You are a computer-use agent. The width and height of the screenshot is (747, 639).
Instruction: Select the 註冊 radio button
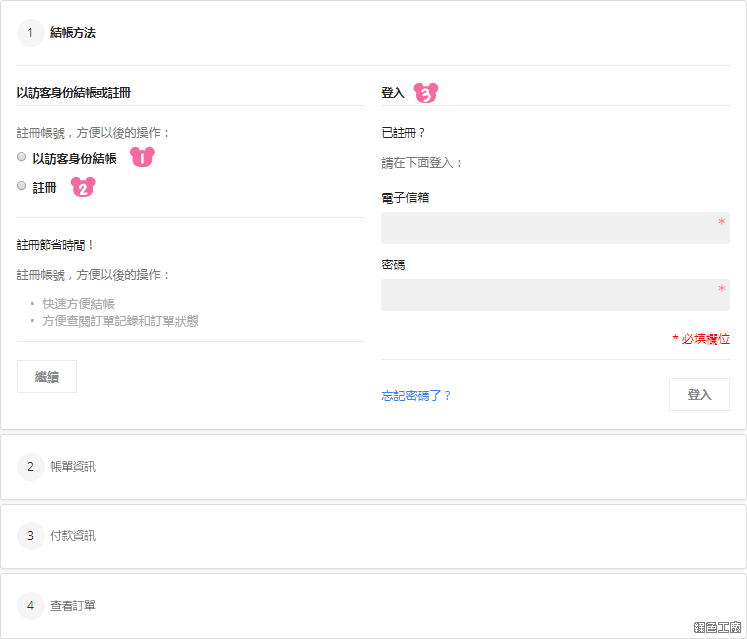coord(21,186)
